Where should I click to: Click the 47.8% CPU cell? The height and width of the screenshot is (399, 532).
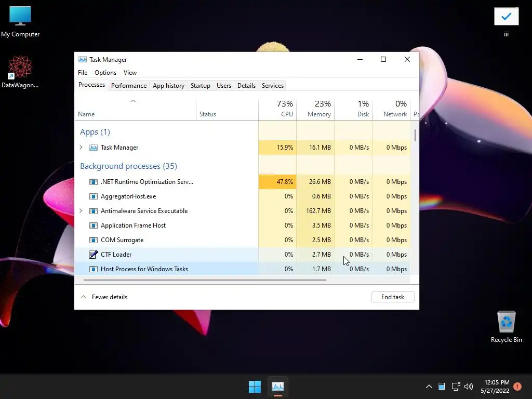tap(277, 182)
